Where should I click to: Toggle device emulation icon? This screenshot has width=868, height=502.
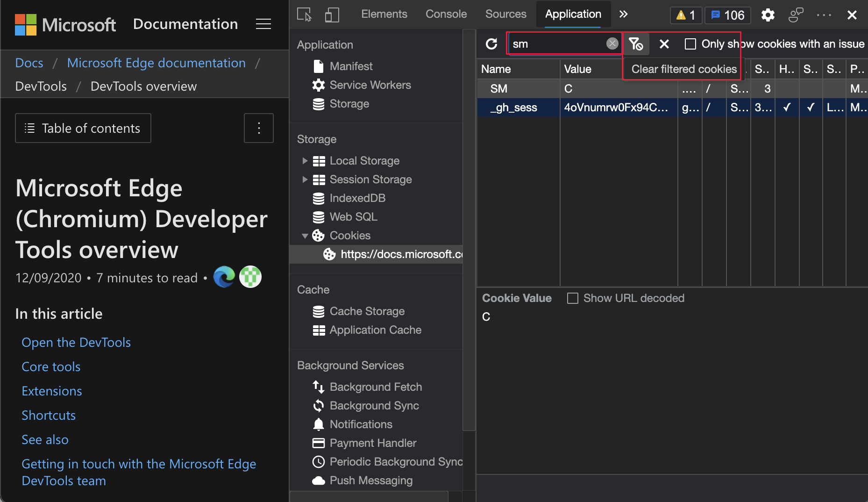coord(332,15)
